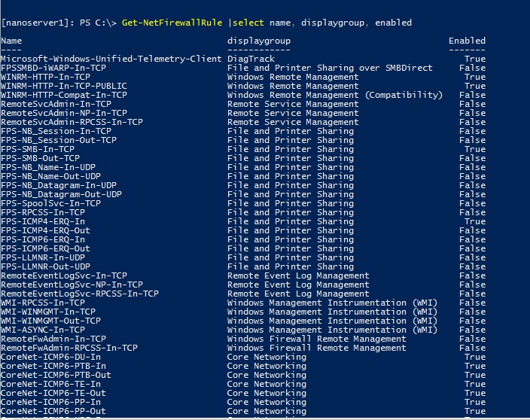Image resolution: width=530 pixels, height=420 pixels.
Task: Click the Name column header
Action: click(11, 41)
